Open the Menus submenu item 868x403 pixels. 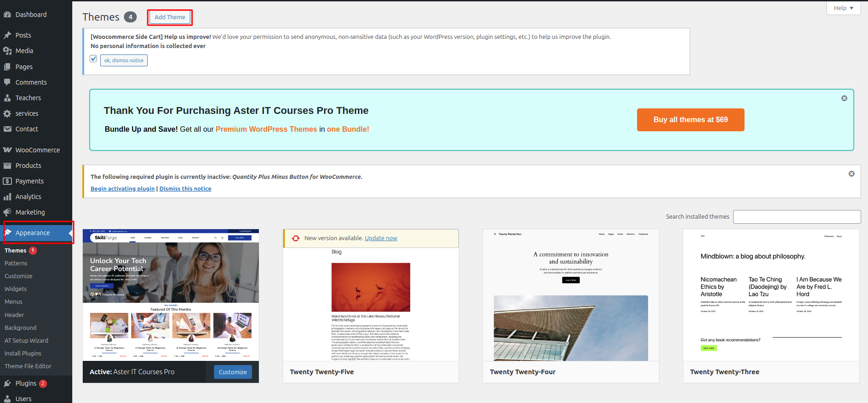coord(13,302)
